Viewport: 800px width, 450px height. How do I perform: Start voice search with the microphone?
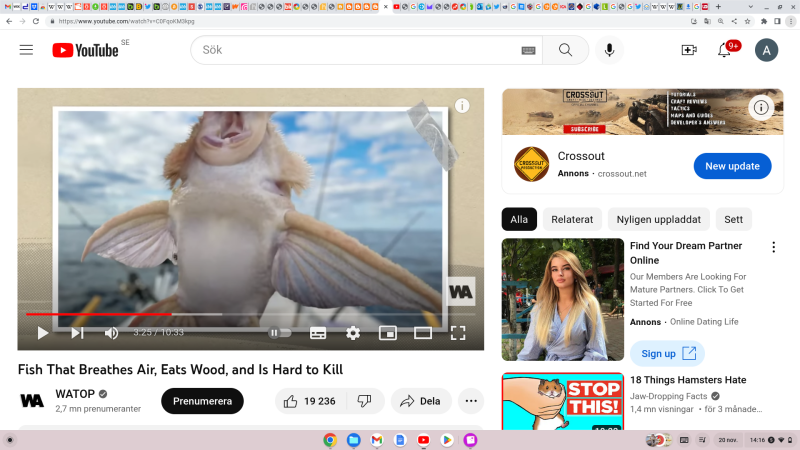point(609,50)
